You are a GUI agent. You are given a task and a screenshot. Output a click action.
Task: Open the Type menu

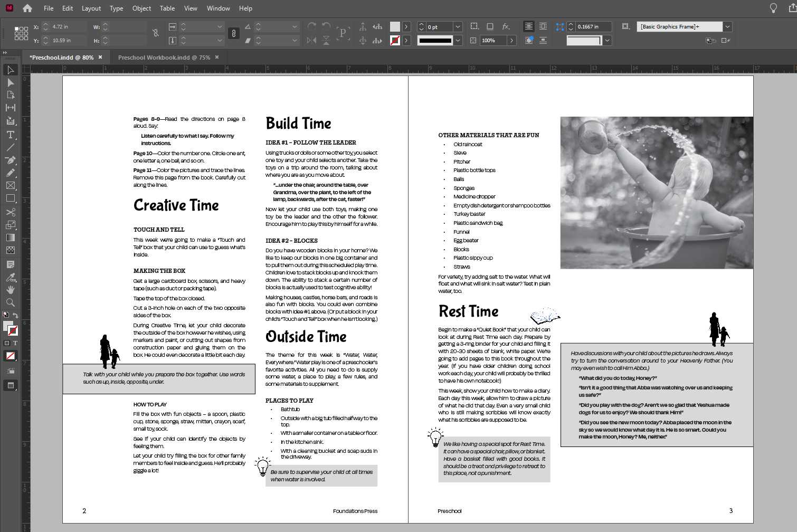coord(116,8)
